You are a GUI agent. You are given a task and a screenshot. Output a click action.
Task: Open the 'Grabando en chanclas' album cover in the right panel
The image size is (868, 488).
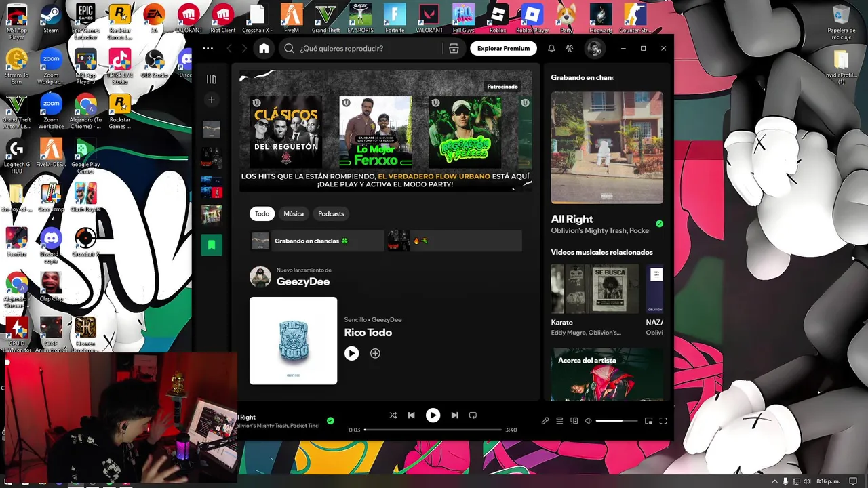(x=607, y=147)
